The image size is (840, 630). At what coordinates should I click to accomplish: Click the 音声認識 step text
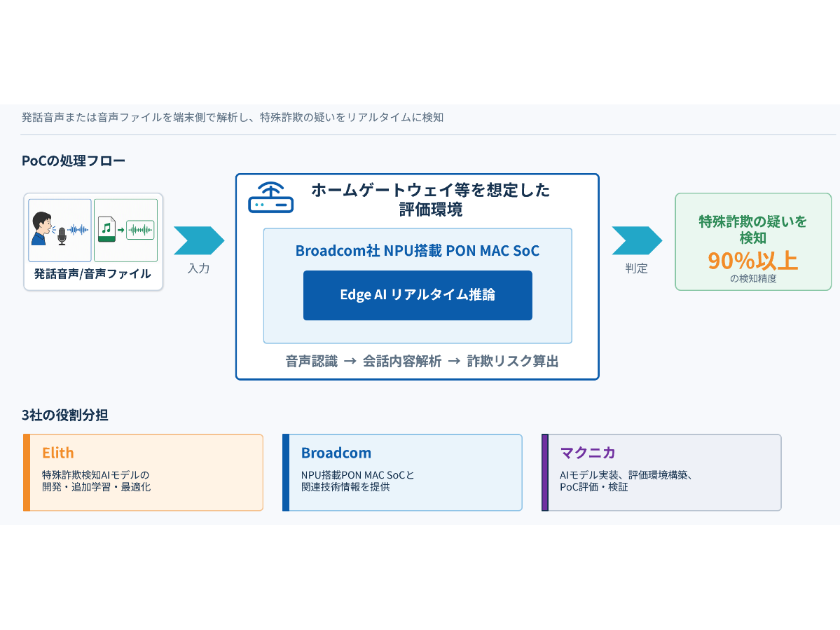[x=311, y=362]
